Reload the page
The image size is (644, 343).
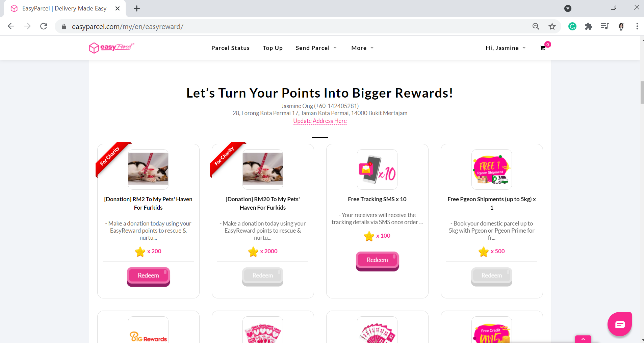[44, 26]
